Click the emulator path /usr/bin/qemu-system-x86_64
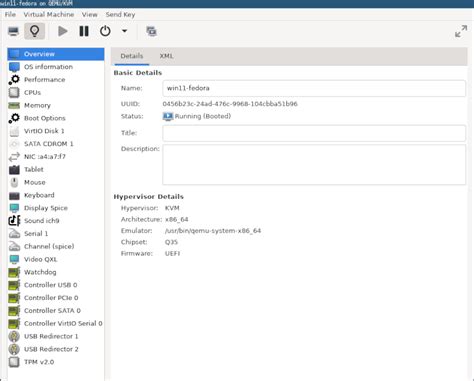 point(213,231)
